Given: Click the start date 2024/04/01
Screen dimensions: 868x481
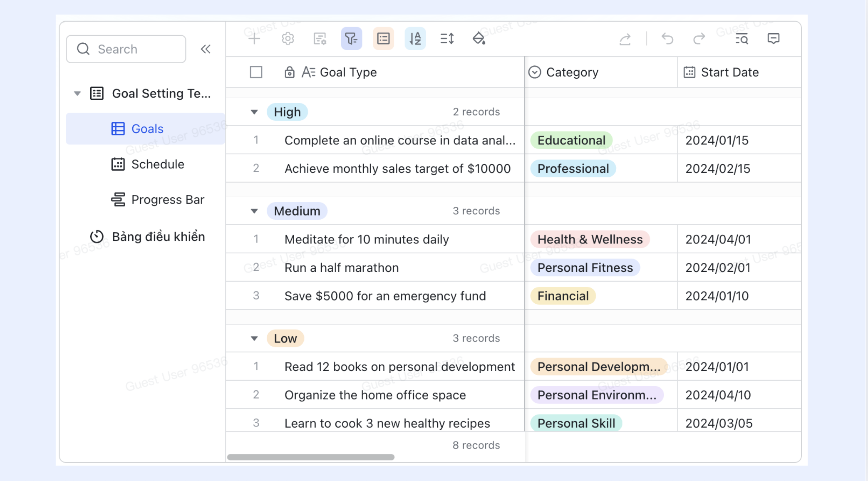Looking at the screenshot, I should pos(718,239).
